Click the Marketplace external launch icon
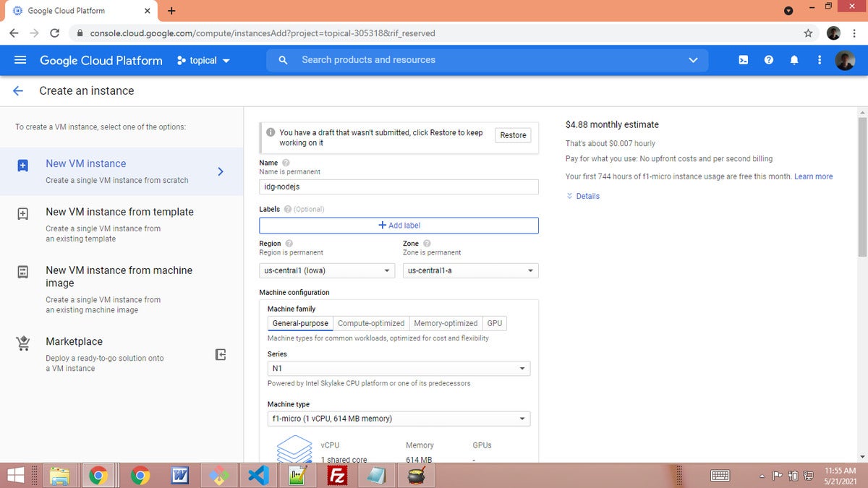868x488 pixels. click(x=221, y=354)
